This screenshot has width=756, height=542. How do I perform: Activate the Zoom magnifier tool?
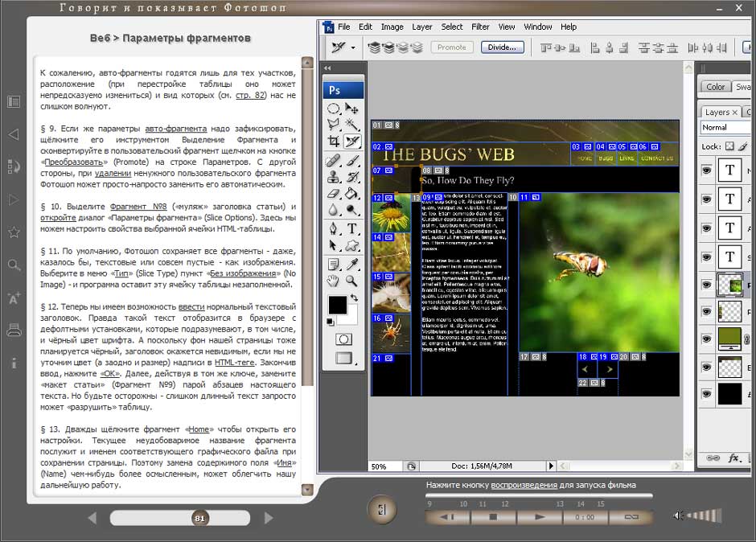[352, 281]
